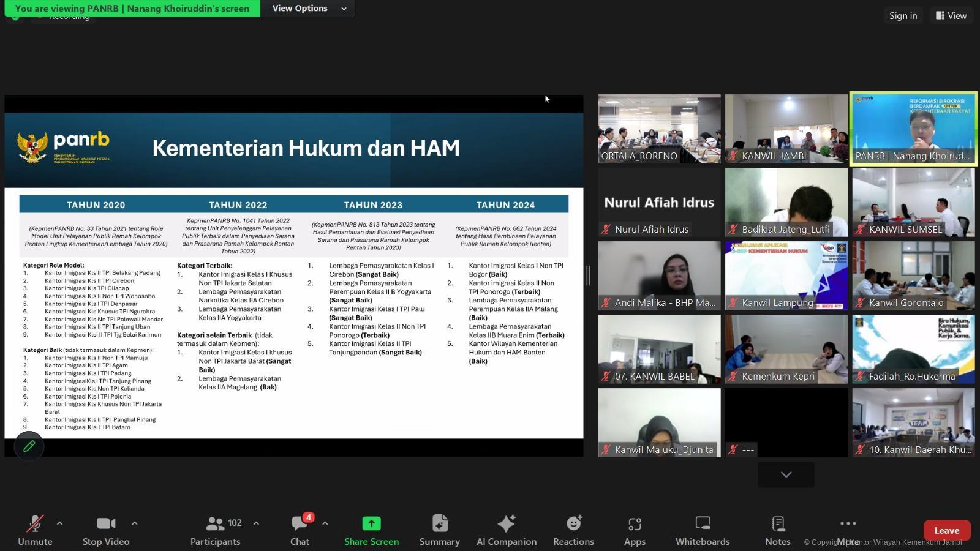This screenshot has width=980, height=551.
Task: Click muted mic icon on Kanwil Gorontalo tile
Action: coord(861,303)
